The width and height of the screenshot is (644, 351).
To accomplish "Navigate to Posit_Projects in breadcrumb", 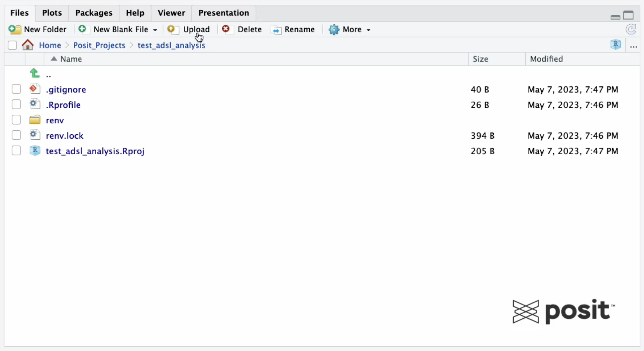I will point(99,45).
